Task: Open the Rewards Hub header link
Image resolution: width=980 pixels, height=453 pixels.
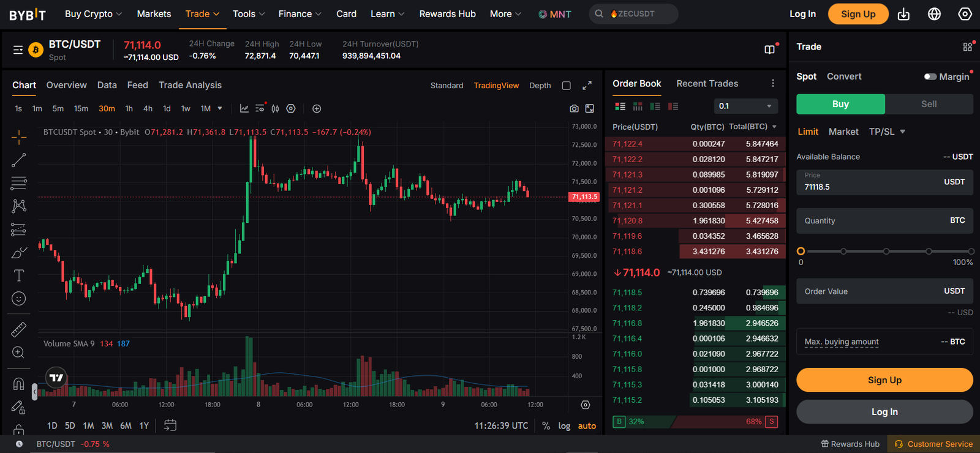Action: (447, 13)
